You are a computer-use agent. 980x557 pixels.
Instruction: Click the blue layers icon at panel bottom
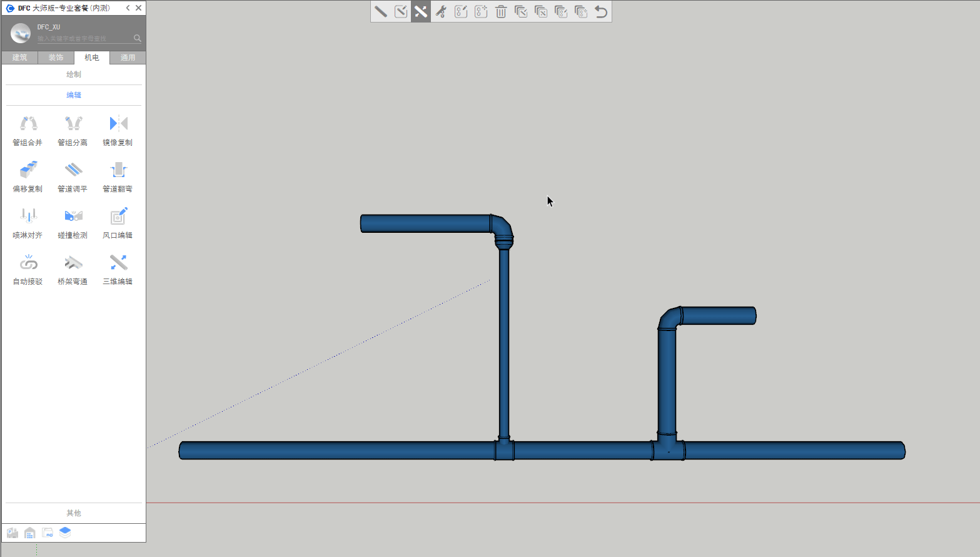click(65, 533)
